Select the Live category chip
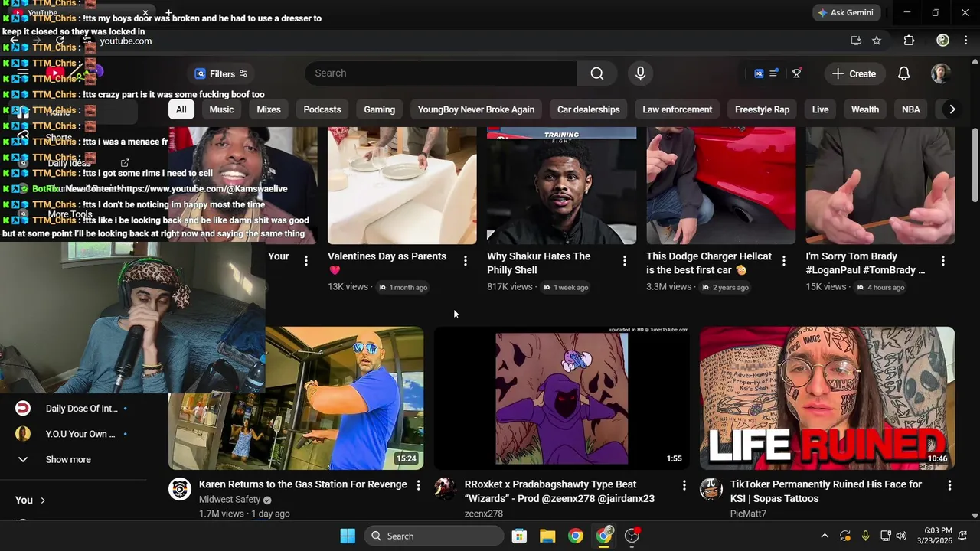The image size is (980, 551). 820,109
